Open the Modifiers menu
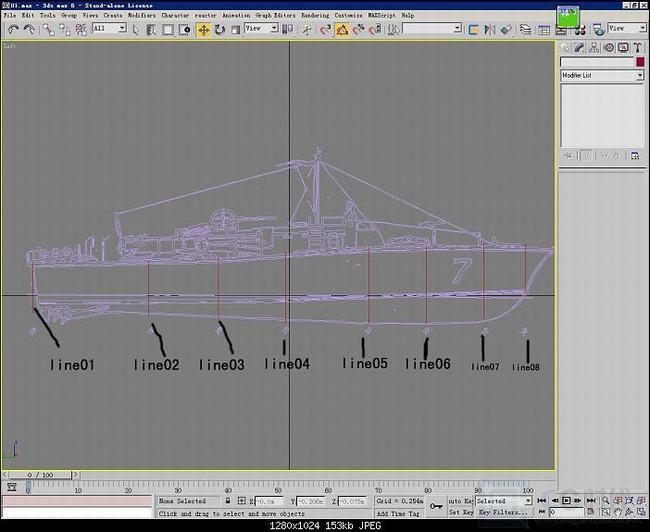 (x=140, y=16)
